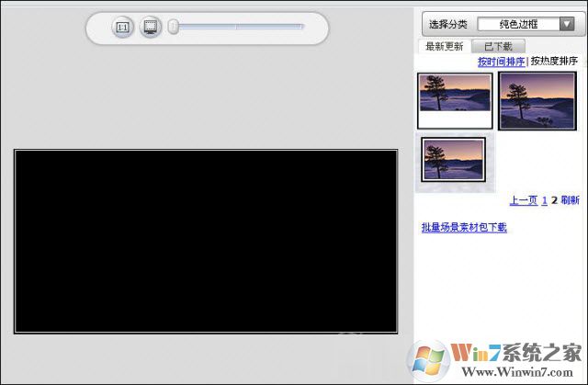Sort frames by 按热度排序

pyautogui.click(x=554, y=62)
